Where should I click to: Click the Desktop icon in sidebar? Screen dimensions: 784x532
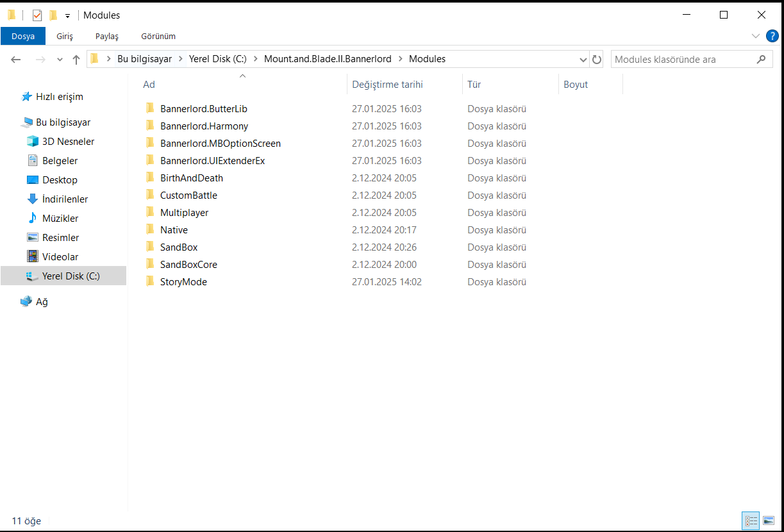pos(33,180)
